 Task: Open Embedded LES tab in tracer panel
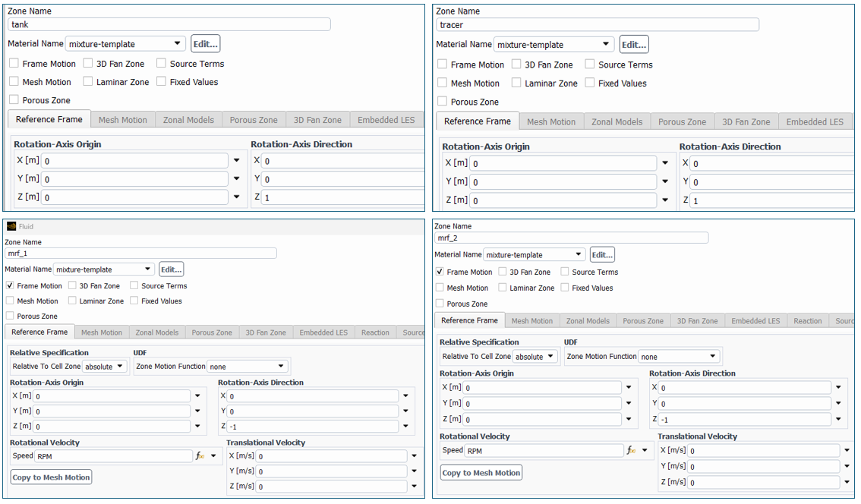pyautogui.click(x=814, y=121)
